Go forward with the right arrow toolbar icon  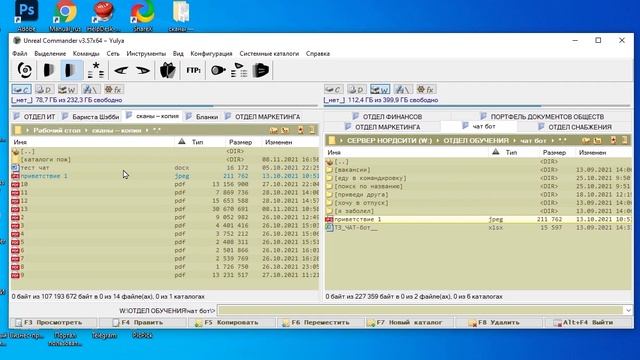click(x=143, y=70)
